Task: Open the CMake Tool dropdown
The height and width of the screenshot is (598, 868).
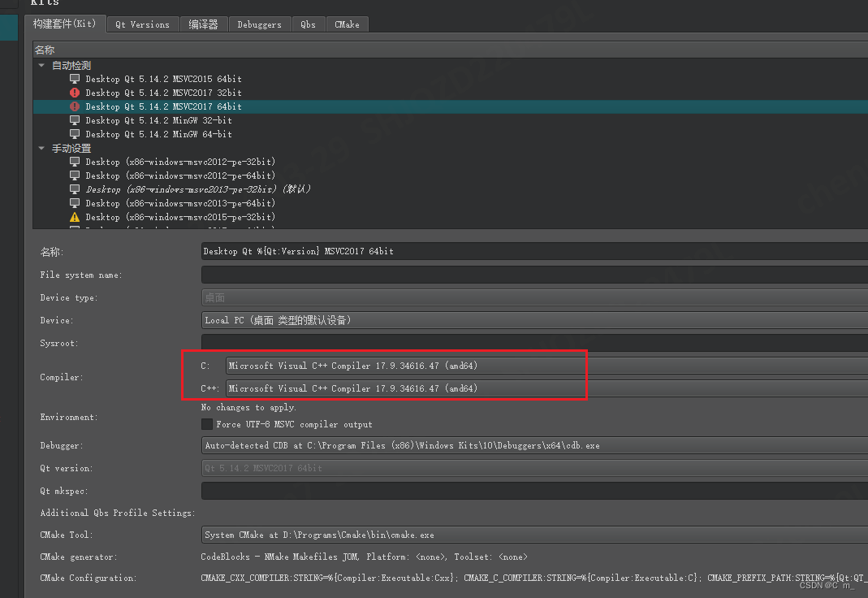Action: point(535,535)
